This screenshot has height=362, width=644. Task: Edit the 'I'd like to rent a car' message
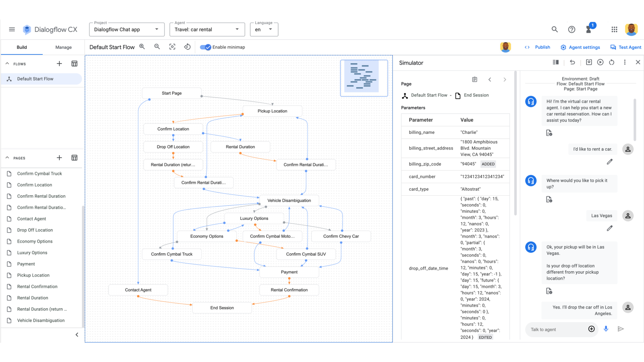610,162
